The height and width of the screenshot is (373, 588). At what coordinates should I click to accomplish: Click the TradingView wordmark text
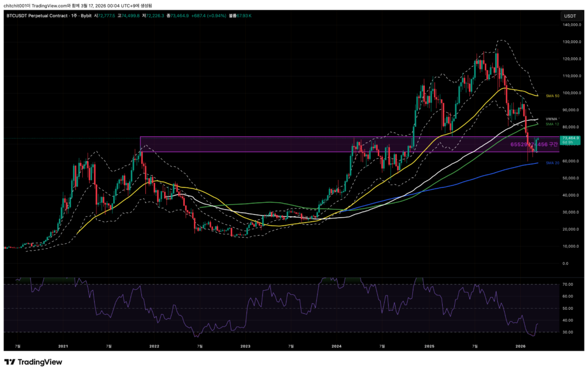[40, 362]
